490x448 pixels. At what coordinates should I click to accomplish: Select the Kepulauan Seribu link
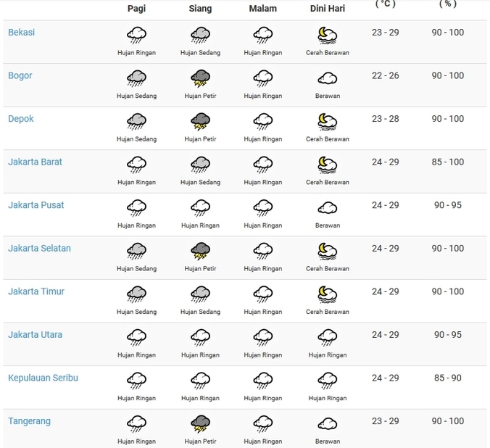tap(43, 378)
